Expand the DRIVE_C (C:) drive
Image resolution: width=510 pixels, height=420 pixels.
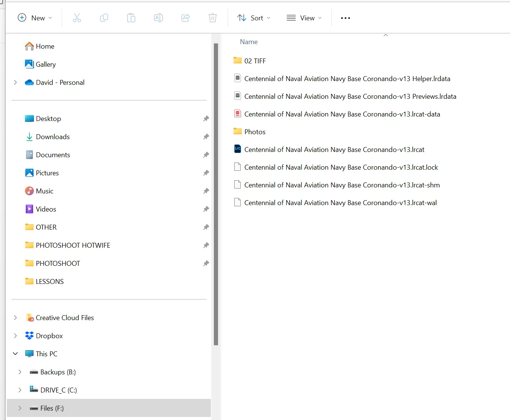[20, 390]
